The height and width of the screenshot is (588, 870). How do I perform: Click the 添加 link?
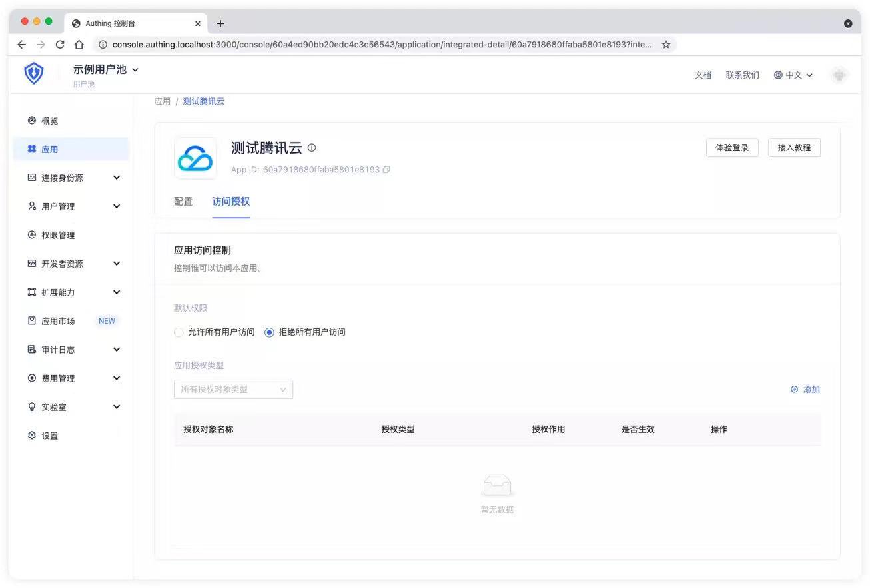811,390
